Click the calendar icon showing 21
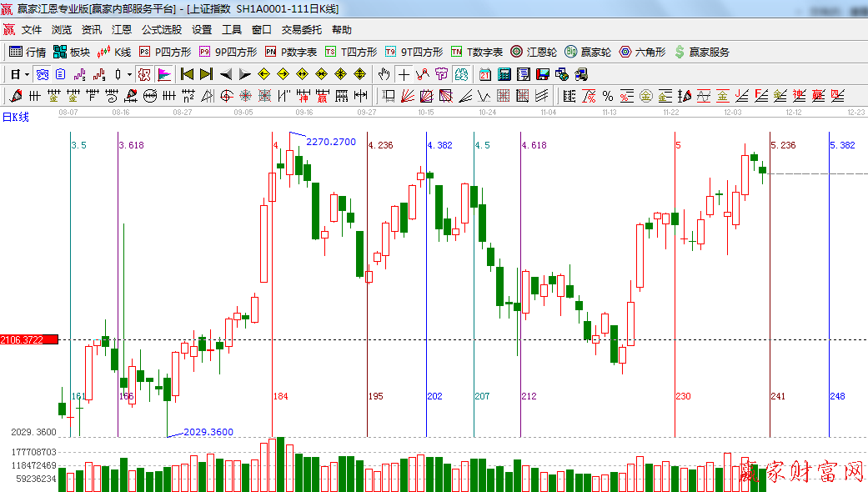The height and width of the screenshot is (492, 868). point(484,74)
